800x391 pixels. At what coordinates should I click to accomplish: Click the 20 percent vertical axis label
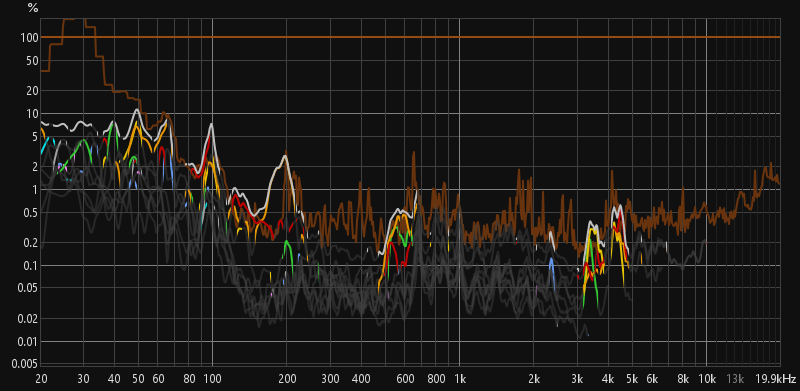pyautogui.click(x=33, y=91)
